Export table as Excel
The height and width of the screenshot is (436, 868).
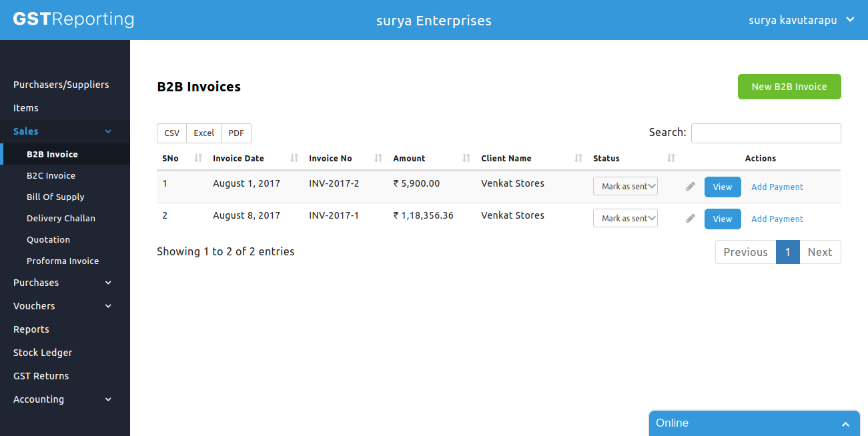(x=203, y=133)
